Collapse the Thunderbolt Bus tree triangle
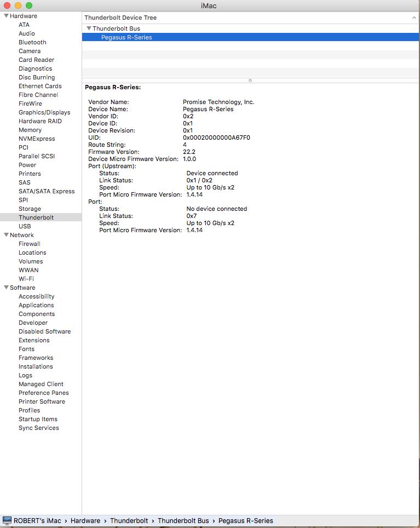Viewport: 420px width, 528px height. [89, 28]
